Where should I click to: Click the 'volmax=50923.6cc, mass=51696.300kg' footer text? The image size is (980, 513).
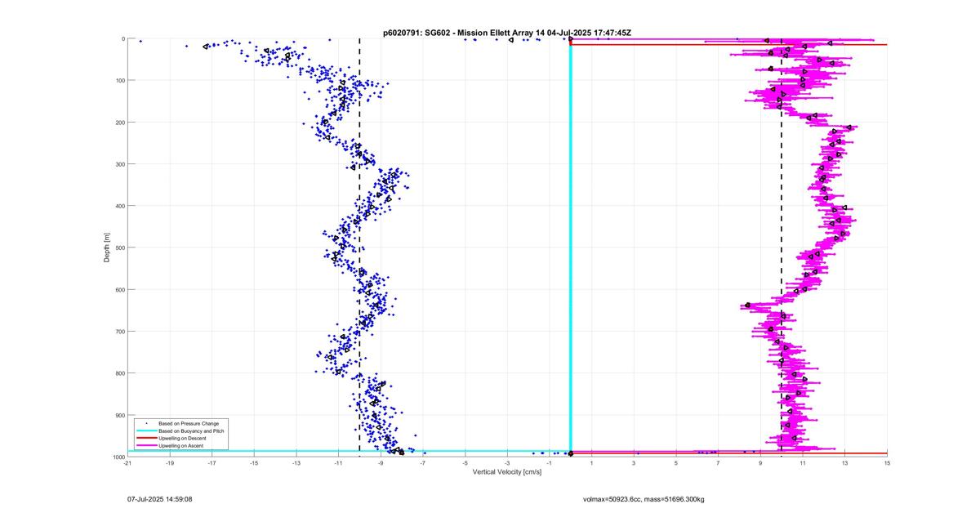pyautogui.click(x=644, y=498)
